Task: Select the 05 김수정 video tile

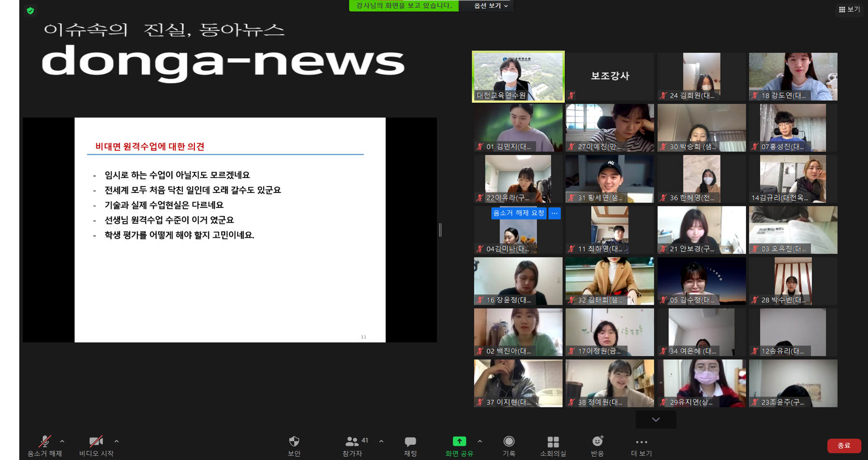Action: click(702, 281)
